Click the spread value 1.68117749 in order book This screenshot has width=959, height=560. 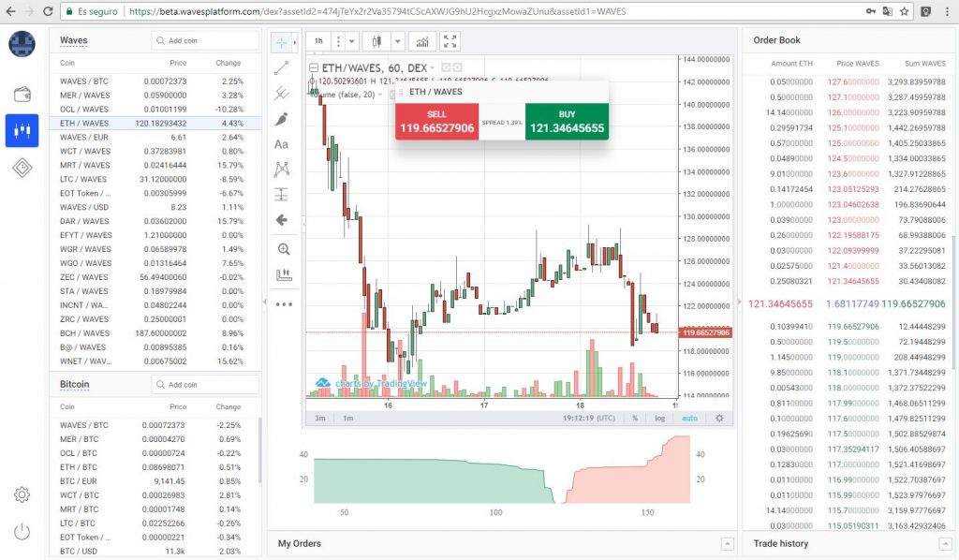tap(852, 303)
